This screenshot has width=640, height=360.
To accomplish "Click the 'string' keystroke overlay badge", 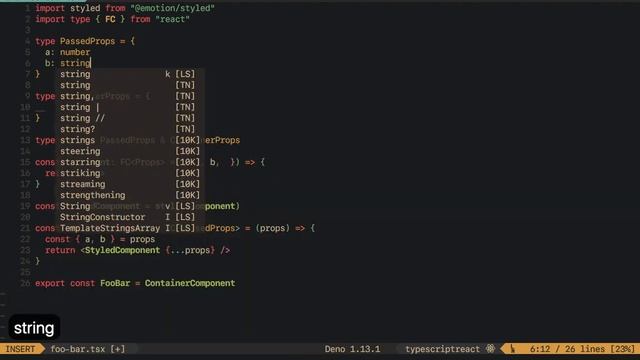I will (x=34, y=328).
